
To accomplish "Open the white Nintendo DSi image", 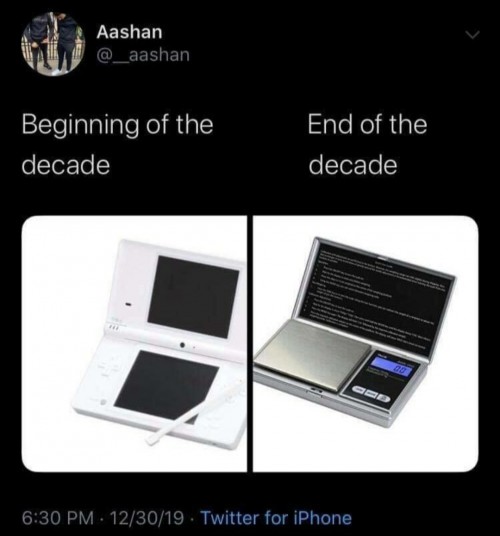I will click(x=134, y=344).
